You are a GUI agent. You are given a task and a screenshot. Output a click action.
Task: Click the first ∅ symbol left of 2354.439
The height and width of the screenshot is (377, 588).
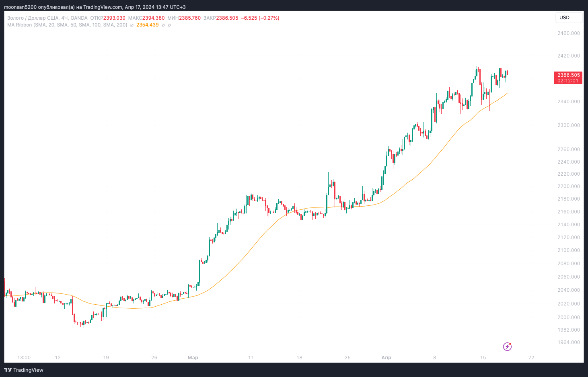pos(132,25)
